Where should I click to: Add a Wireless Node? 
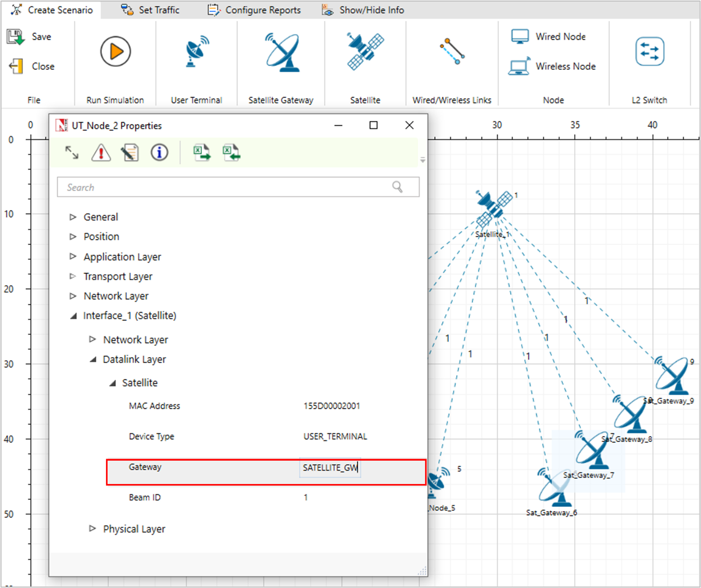[553, 67]
